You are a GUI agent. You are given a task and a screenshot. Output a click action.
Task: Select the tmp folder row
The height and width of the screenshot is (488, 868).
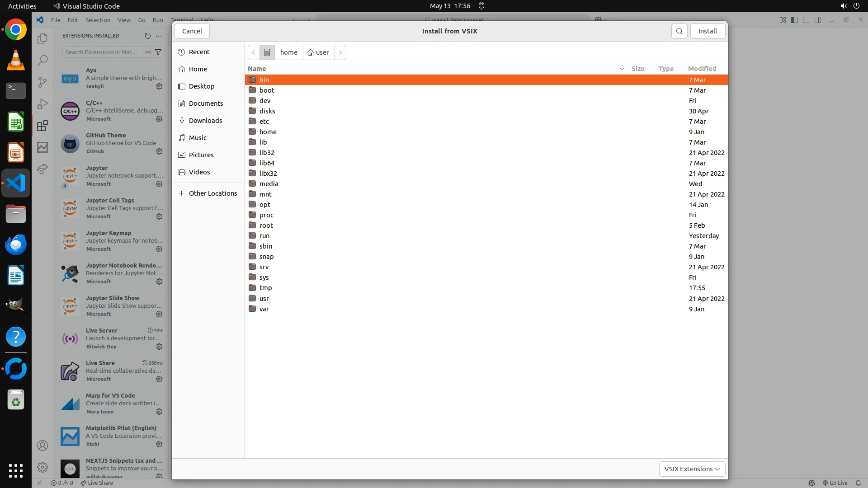(x=265, y=288)
